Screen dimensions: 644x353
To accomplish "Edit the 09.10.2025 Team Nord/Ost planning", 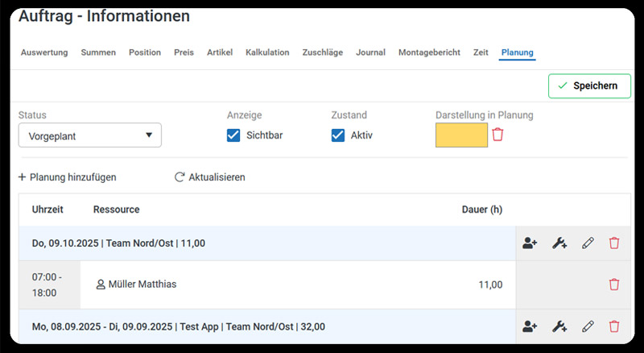I will [x=588, y=243].
